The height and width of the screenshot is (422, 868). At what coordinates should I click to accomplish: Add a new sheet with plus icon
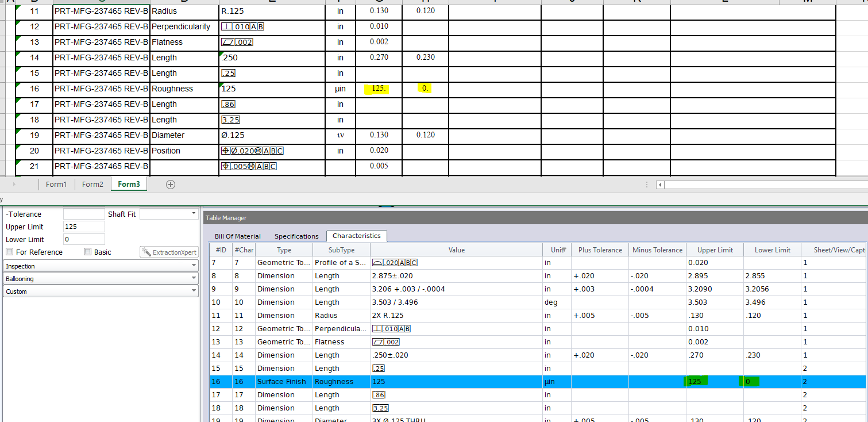pos(170,185)
